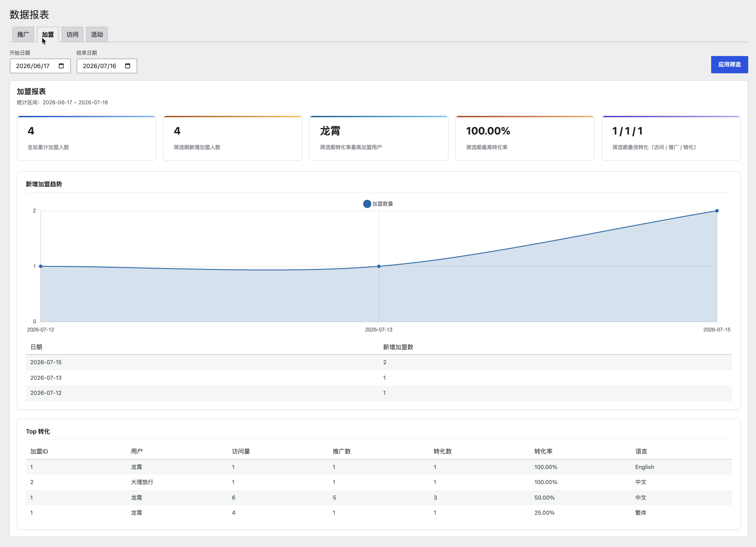Switch to the 访问 tab
Image resolution: width=756 pixels, height=547 pixels.
72,34
